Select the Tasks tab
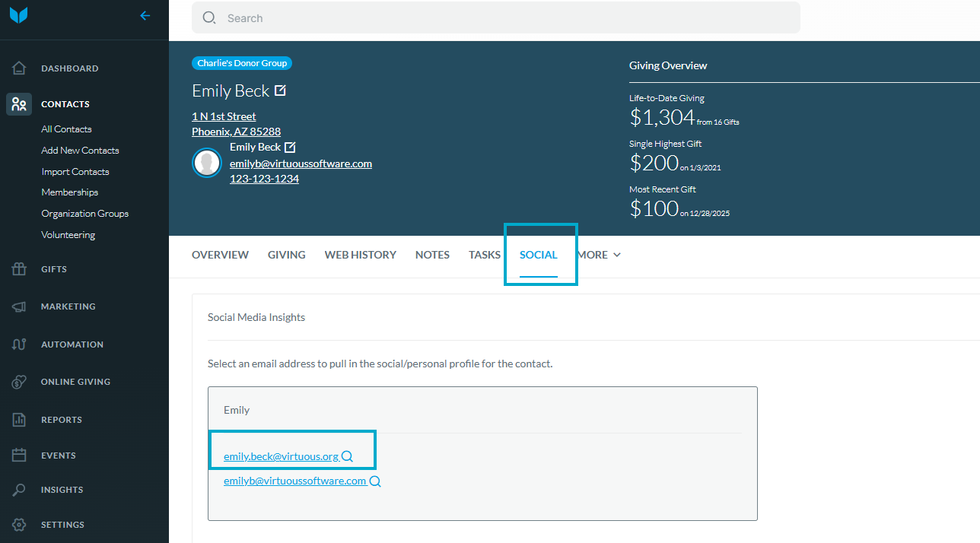This screenshot has height=543, width=980. point(485,255)
